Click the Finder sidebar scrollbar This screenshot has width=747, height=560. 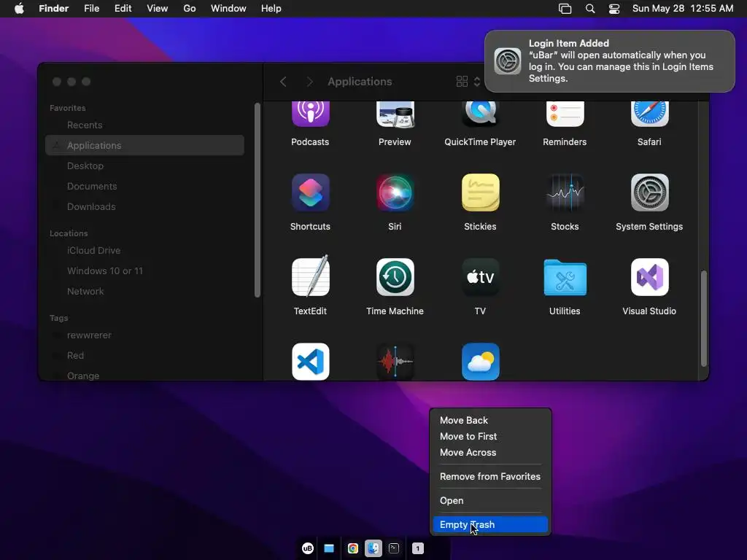[x=258, y=201]
